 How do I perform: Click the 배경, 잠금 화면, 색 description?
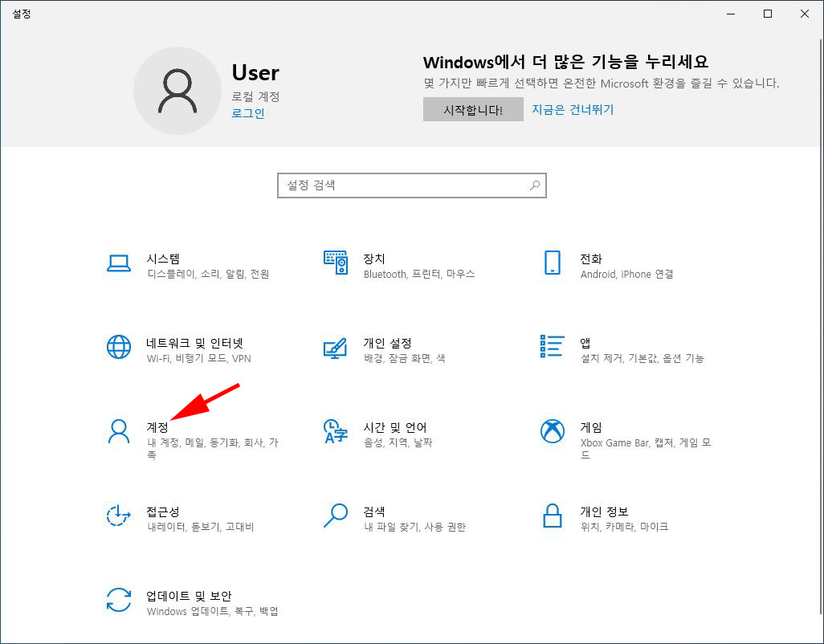[x=404, y=358]
